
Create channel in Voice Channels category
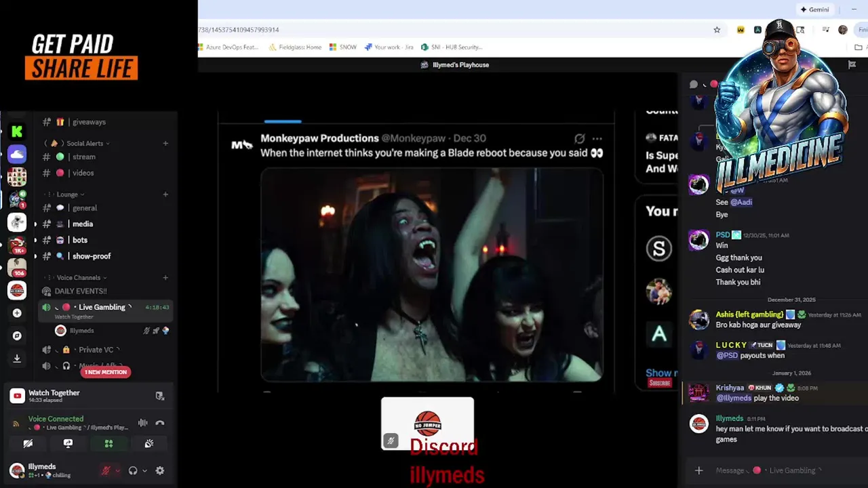165,277
